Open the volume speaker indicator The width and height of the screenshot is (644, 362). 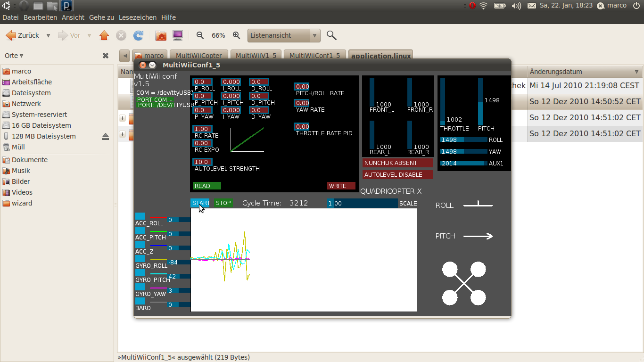[x=516, y=6]
